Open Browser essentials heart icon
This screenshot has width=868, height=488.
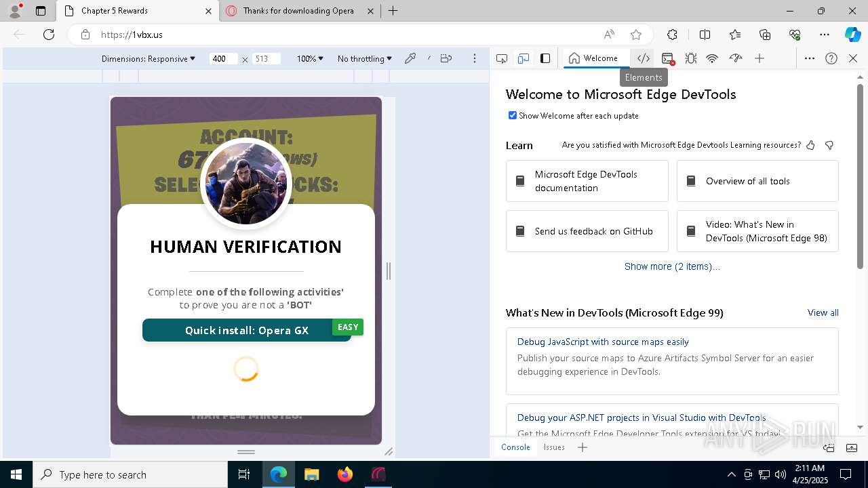pyautogui.click(x=795, y=35)
